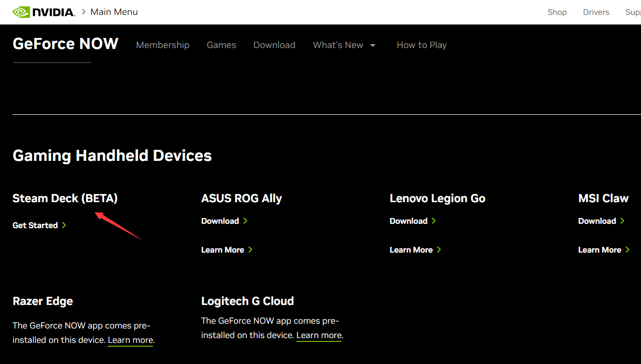Open the Shop page
Screen dimensions: 641x364
(x=557, y=12)
